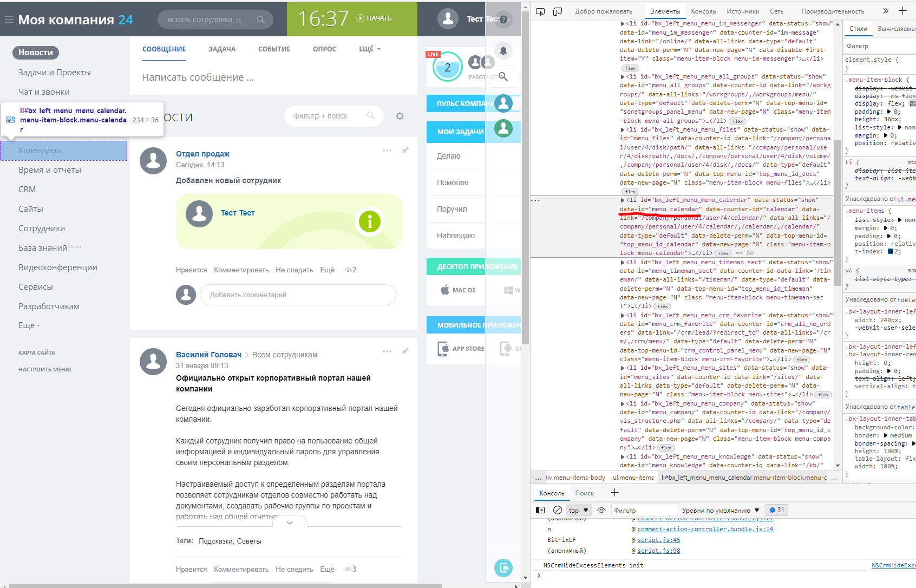Viewport: 916px width, 588px height.
Task: Pin the Отдел продаж post
Action: (405, 151)
